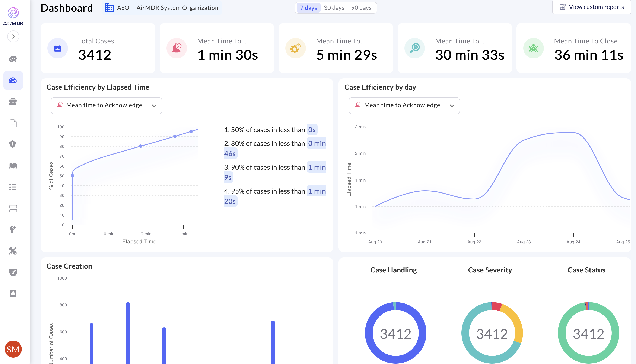The width and height of the screenshot is (636, 364).
Task: Open Case Efficiency by day metric dropdown
Action: (404, 105)
